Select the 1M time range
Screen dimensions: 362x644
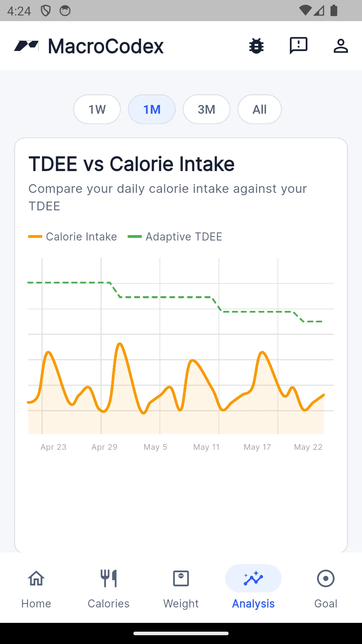(152, 109)
